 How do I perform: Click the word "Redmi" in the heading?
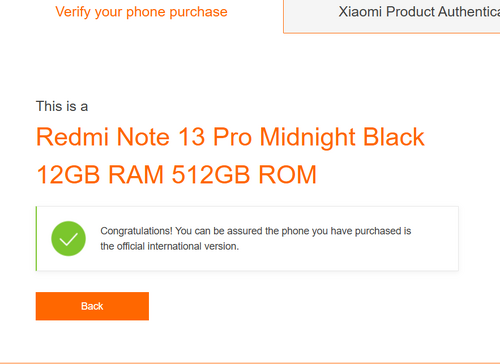coord(72,137)
